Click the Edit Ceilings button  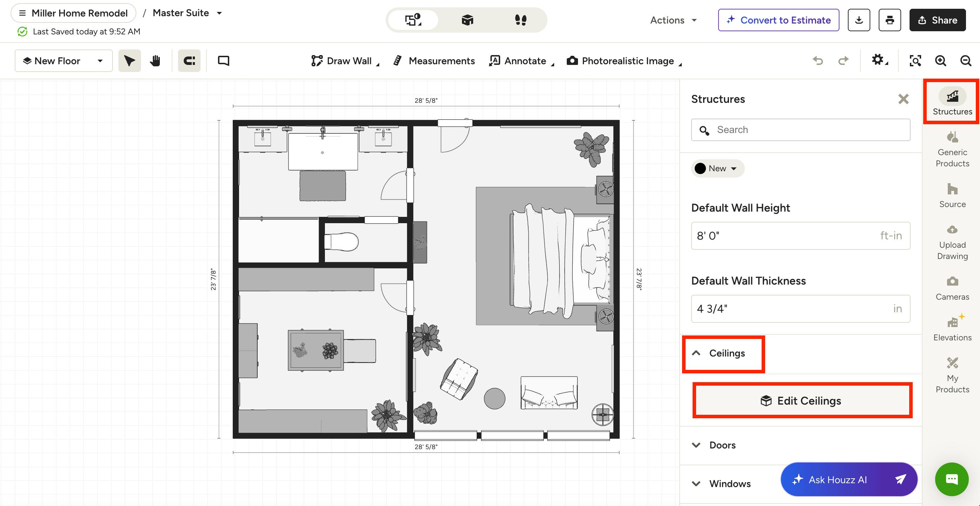802,400
